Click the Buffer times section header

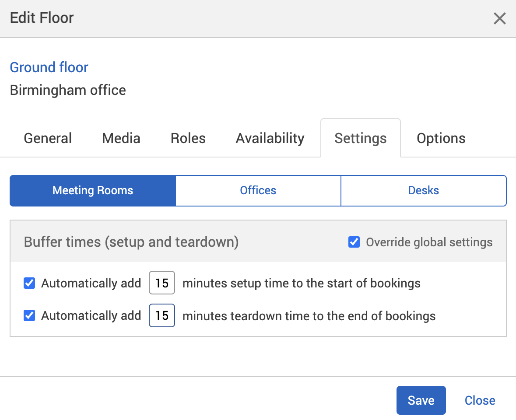point(131,241)
